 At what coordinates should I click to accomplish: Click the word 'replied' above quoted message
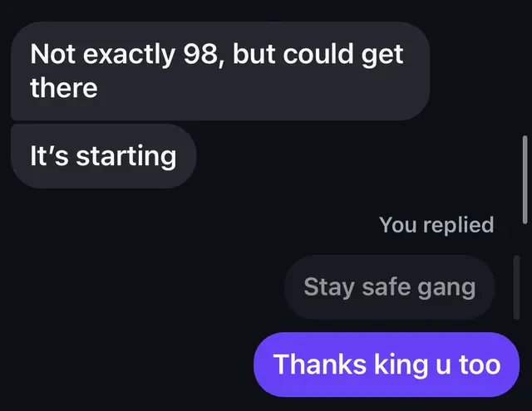tap(458, 225)
